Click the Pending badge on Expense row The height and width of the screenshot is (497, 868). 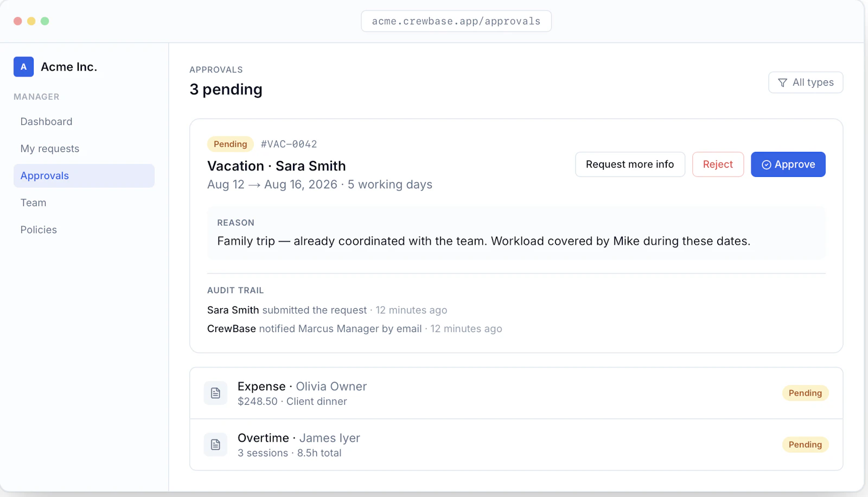(805, 393)
